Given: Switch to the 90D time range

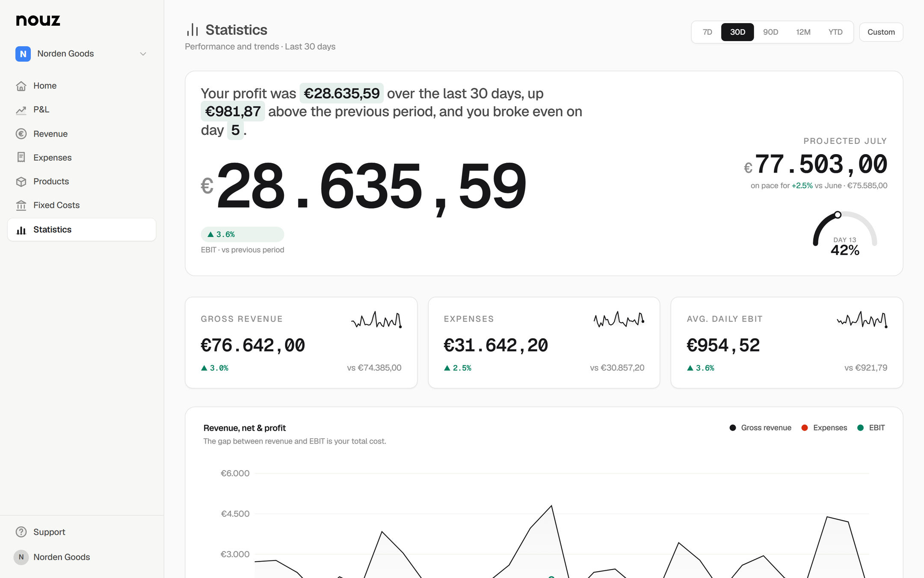Looking at the screenshot, I should pos(770,32).
